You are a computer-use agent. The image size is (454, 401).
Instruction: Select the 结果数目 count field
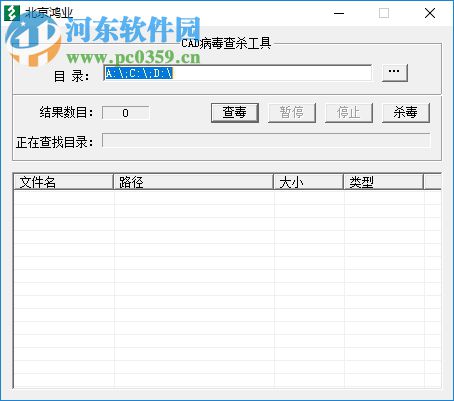click(125, 113)
